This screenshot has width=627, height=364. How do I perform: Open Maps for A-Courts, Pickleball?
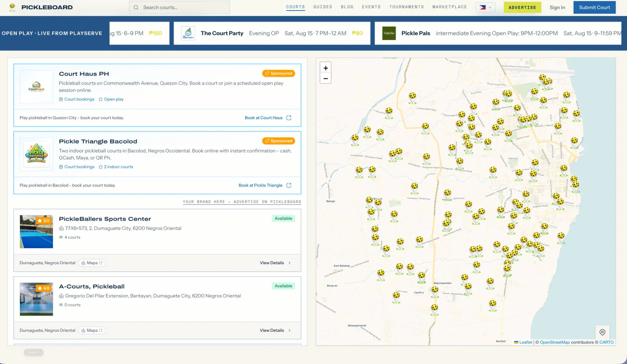(92, 330)
